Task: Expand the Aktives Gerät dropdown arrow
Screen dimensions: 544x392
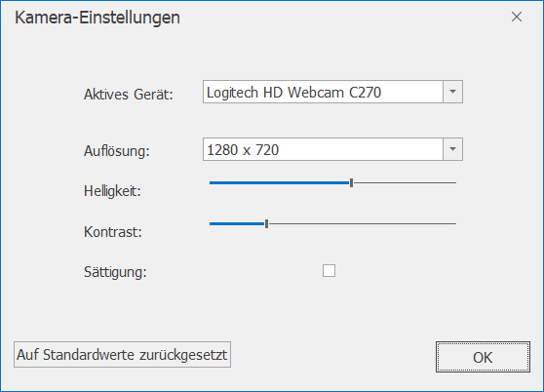Action: (x=452, y=92)
